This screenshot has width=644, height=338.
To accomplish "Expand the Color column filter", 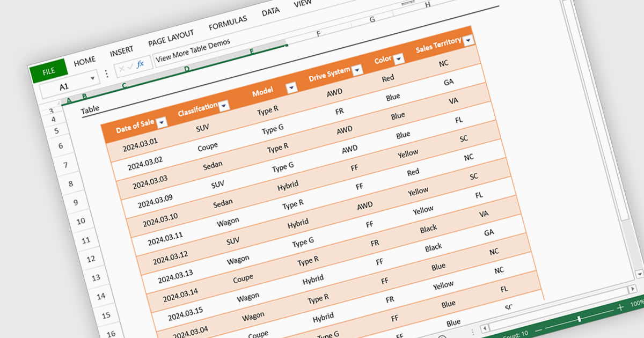I will [398, 59].
